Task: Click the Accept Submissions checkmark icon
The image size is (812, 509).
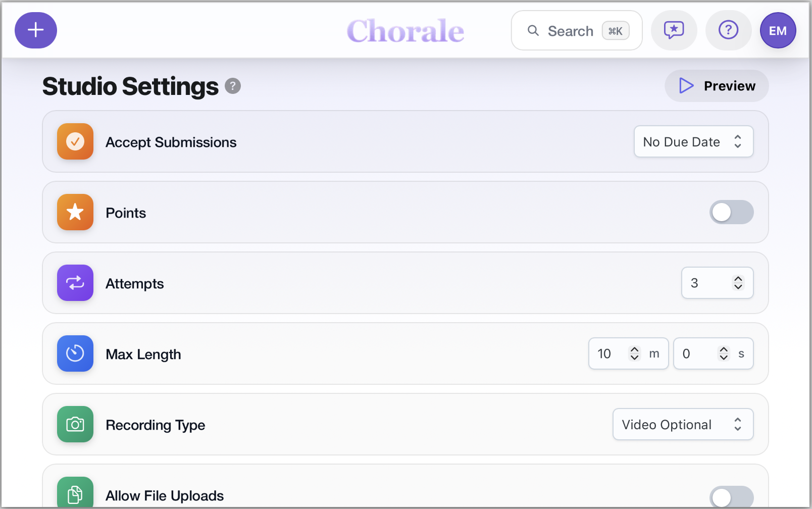Action: [x=75, y=141]
